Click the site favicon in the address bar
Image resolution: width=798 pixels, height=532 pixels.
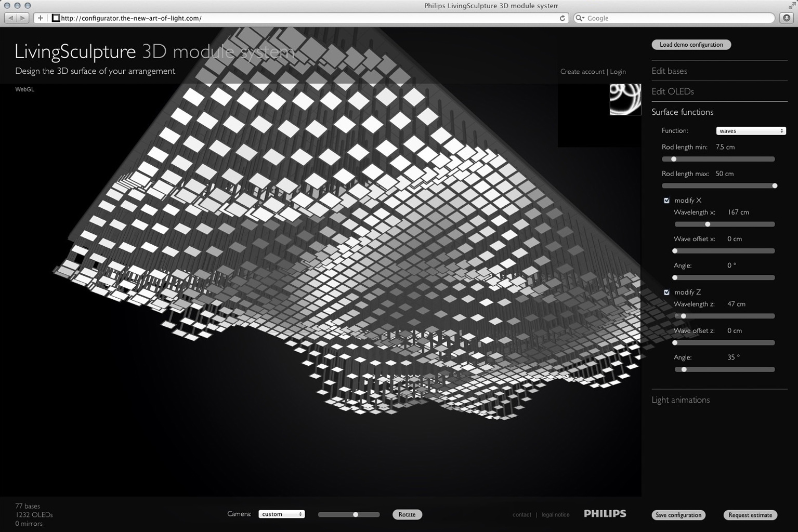point(56,18)
